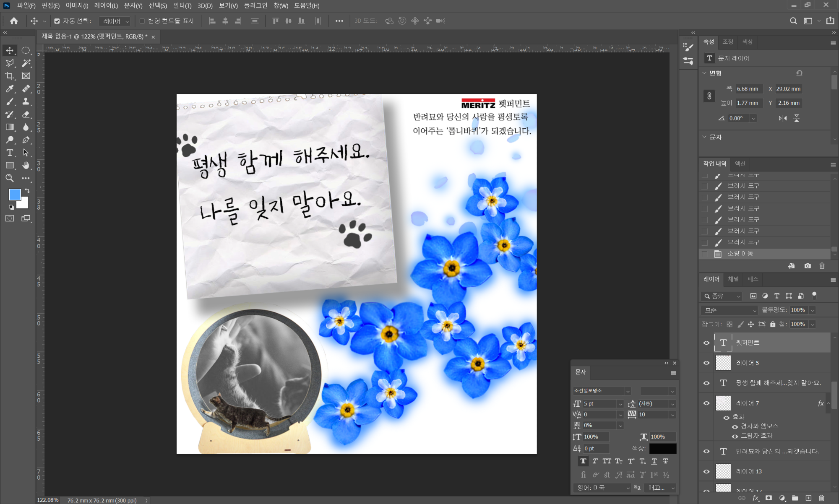Click the 폭 6.68 mm width field
The height and width of the screenshot is (504, 839).
(750, 89)
